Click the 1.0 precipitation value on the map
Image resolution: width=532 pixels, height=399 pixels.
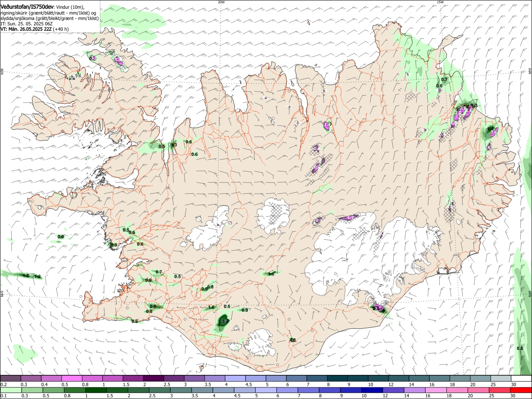point(211,308)
